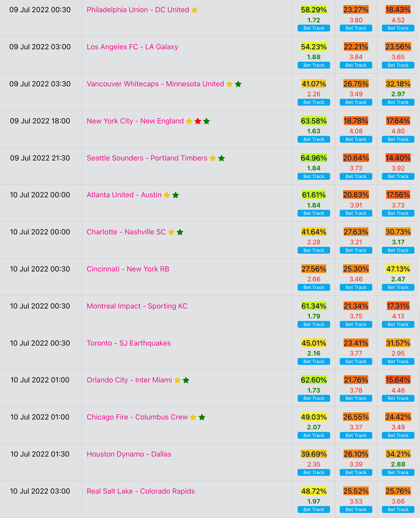Click the 63.58% home win probability badge
Viewport: 420px width, 518px height.
tap(314, 121)
